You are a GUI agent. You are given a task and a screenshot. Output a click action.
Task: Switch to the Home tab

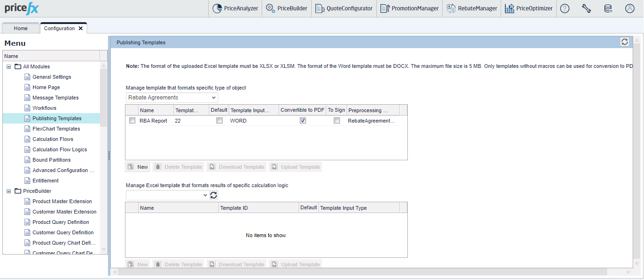click(x=21, y=28)
